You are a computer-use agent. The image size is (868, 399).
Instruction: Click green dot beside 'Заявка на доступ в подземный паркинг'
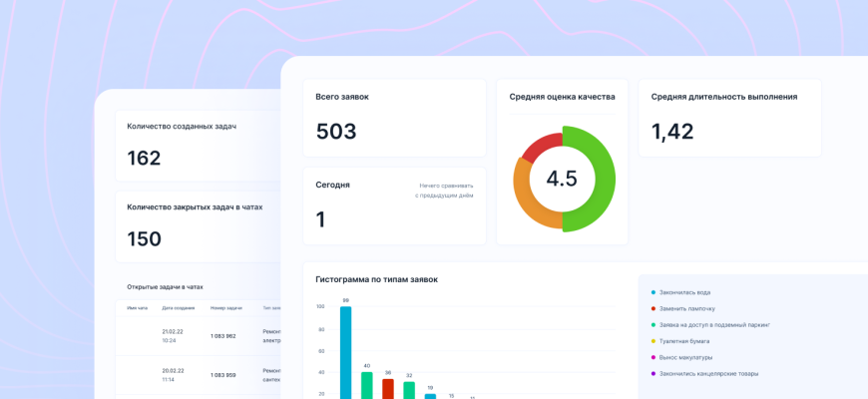653,325
